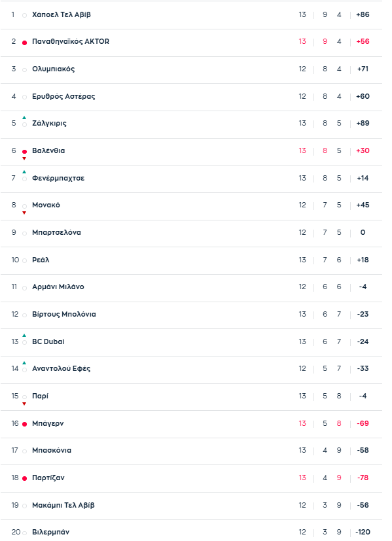Toggle the hollow circle beside Ολυμπιακός
Image resolution: width=392 pixels, height=541 pixels.
pyautogui.click(x=24, y=69)
